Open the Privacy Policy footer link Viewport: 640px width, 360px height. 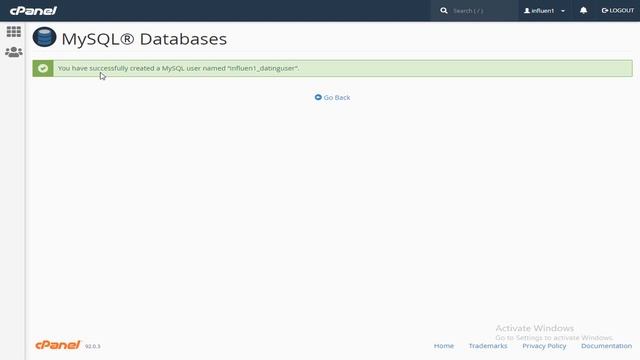click(544, 346)
